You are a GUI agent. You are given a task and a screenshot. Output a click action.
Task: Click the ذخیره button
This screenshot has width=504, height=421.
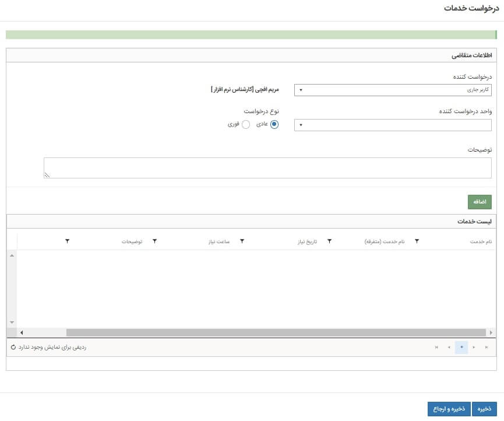click(484, 409)
